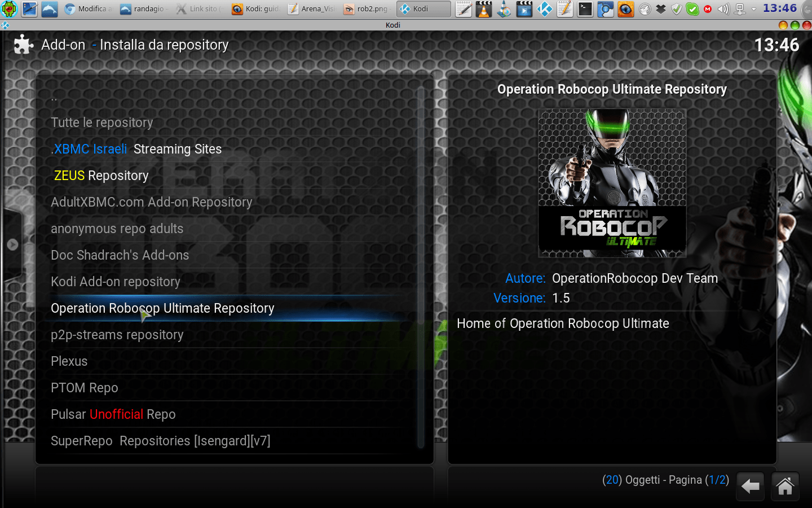Click the Versione: 1.5 line

pyautogui.click(x=532, y=298)
